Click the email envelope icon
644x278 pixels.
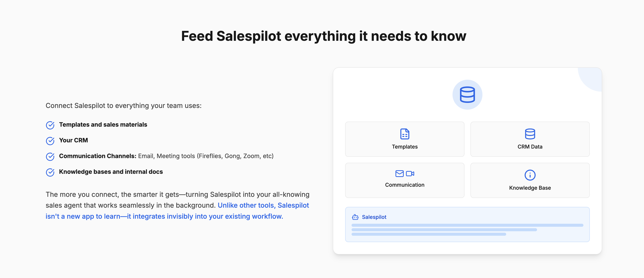(399, 173)
